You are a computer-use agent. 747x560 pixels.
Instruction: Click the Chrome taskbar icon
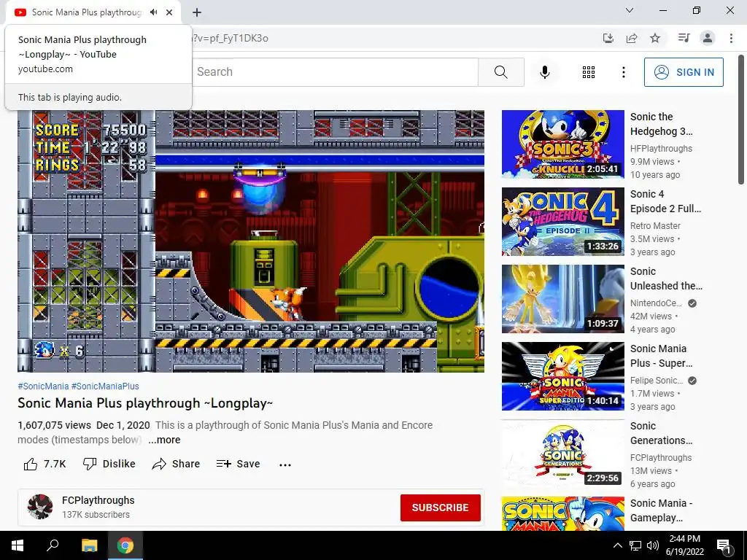pyautogui.click(x=125, y=545)
